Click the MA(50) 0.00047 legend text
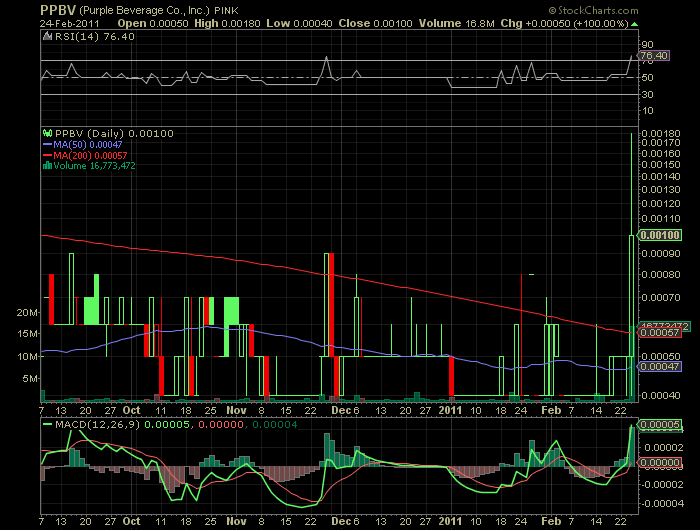The image size is (700, 530). pos(88,145)
